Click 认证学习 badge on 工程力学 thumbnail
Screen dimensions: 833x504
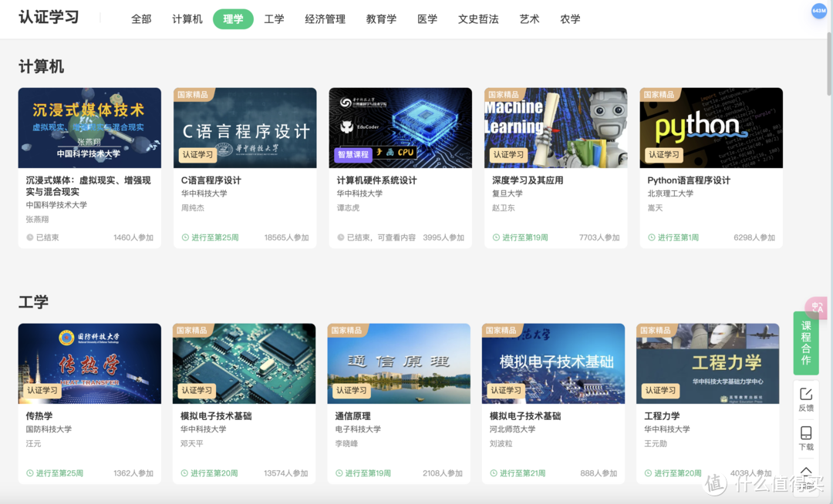(661, 390)
